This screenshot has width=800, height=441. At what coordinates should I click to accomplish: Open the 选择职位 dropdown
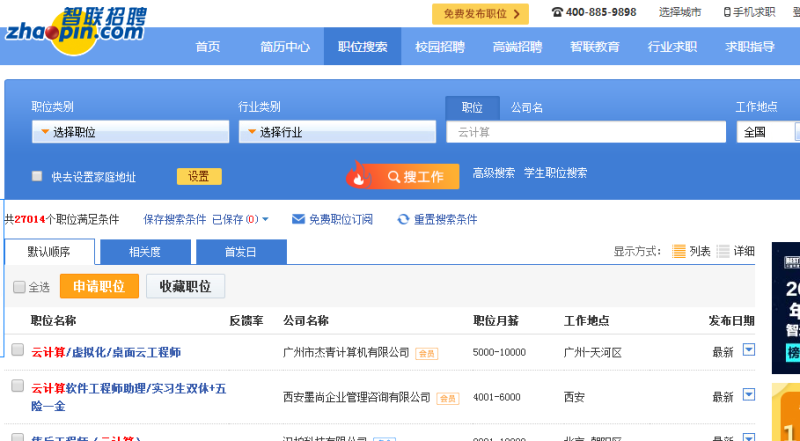[x=131, y=132]
